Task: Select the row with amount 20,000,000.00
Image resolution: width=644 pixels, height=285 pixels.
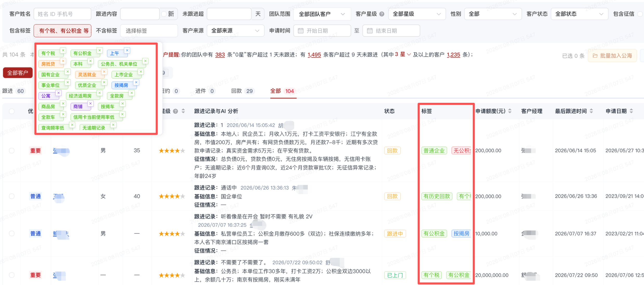Action: pyautogui.click(x=12, y=275)
